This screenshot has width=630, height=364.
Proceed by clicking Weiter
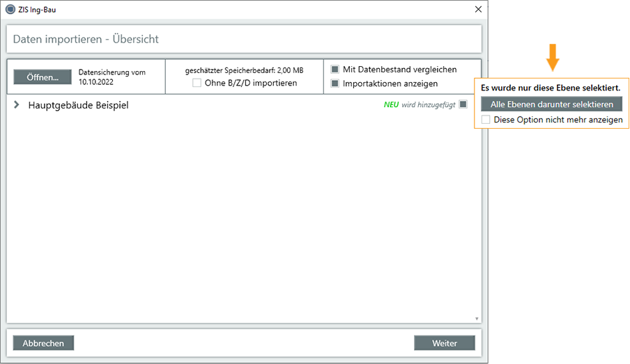(444, 343)
